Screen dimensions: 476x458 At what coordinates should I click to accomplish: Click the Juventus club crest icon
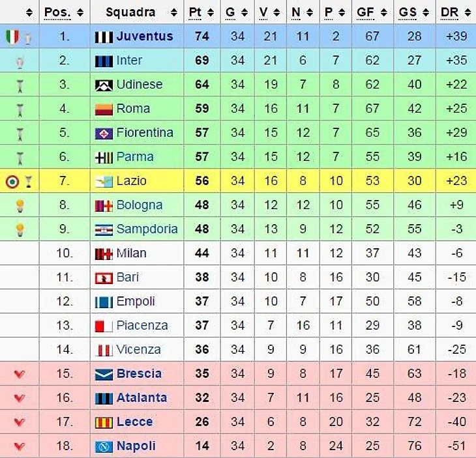click(104, 36)
